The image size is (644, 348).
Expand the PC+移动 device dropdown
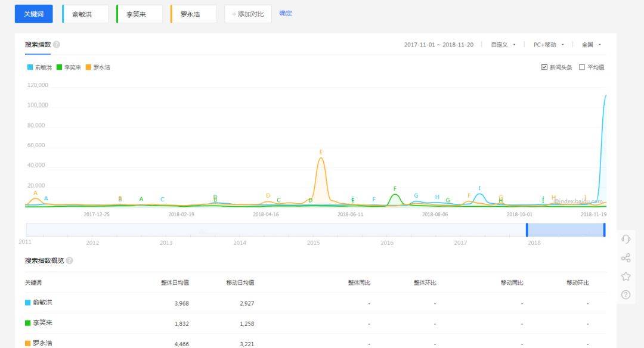coord(549,45)
